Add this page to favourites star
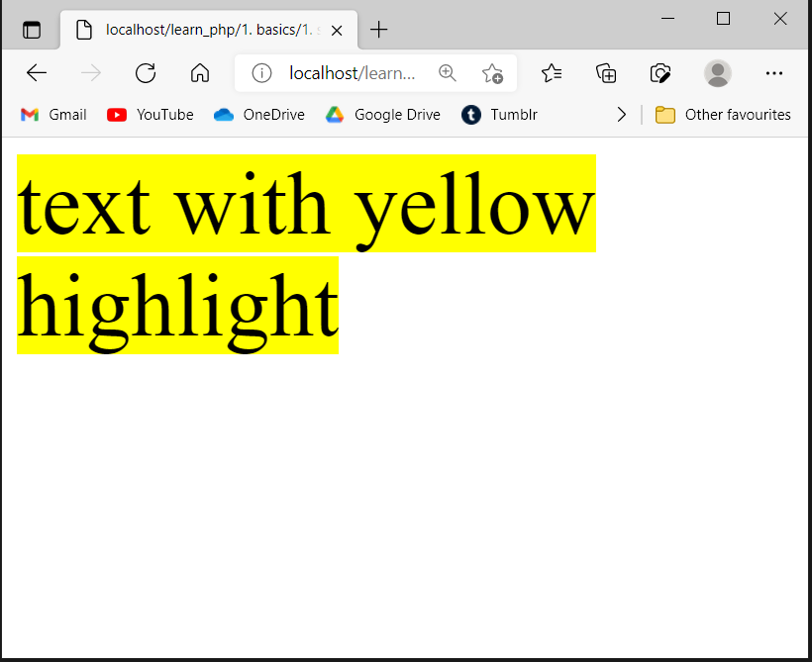This screenshot has height=662, width=812. tap(492, 73)
